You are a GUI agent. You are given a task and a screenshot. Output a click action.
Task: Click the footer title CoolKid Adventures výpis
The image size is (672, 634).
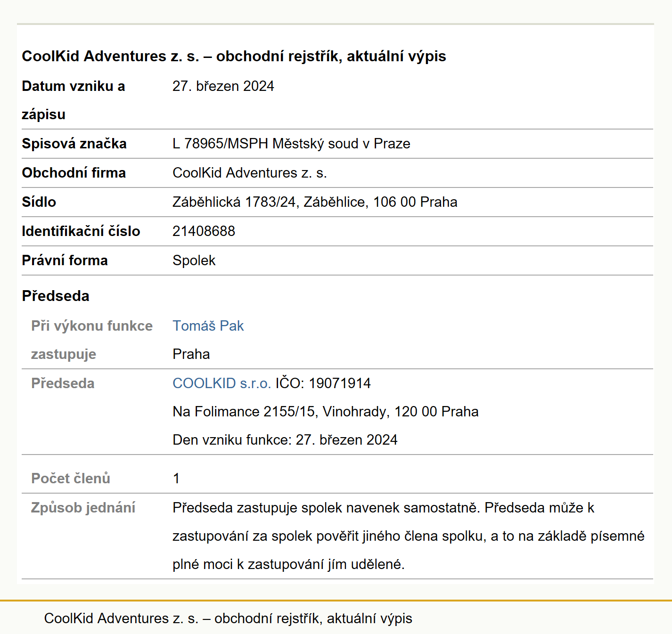pos(228,618)
